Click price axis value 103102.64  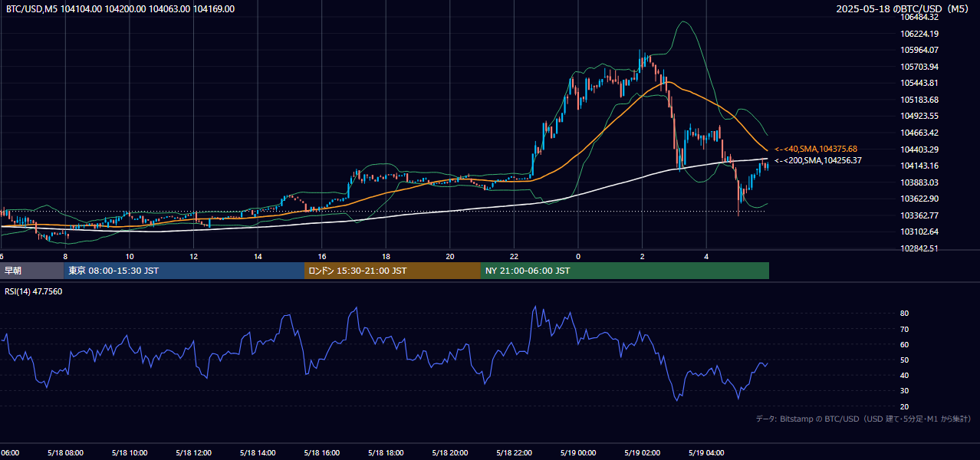pos(920,232)
